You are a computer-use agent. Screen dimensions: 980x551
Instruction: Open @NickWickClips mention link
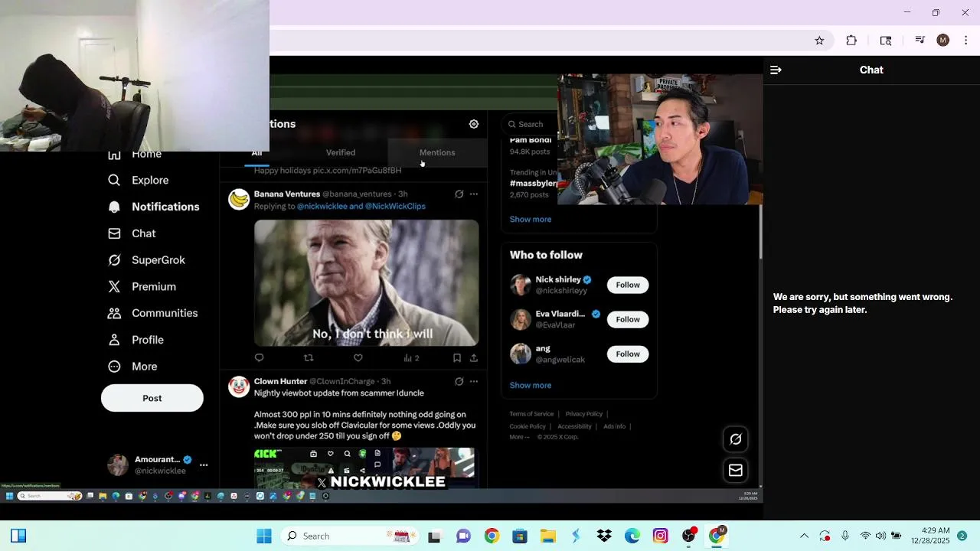[395, 206]
